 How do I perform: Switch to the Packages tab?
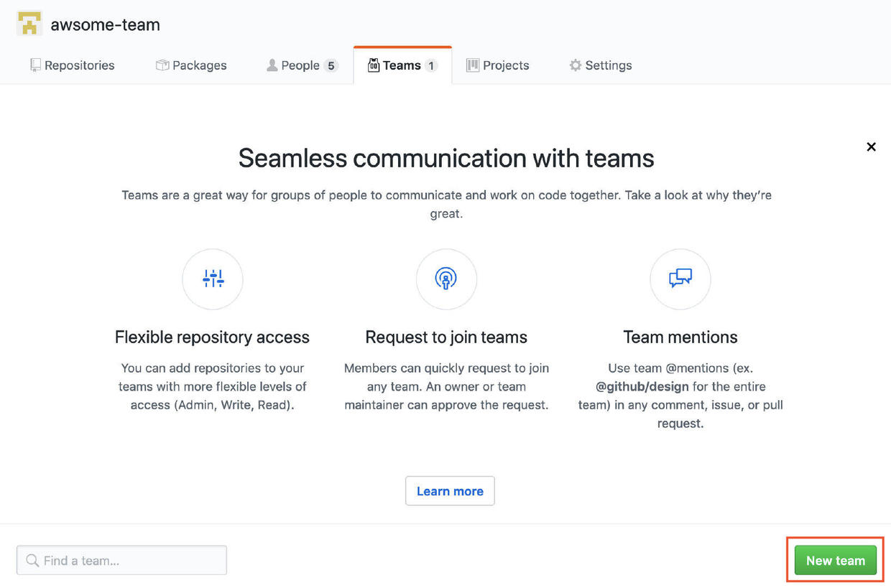(x=191, y=65)
